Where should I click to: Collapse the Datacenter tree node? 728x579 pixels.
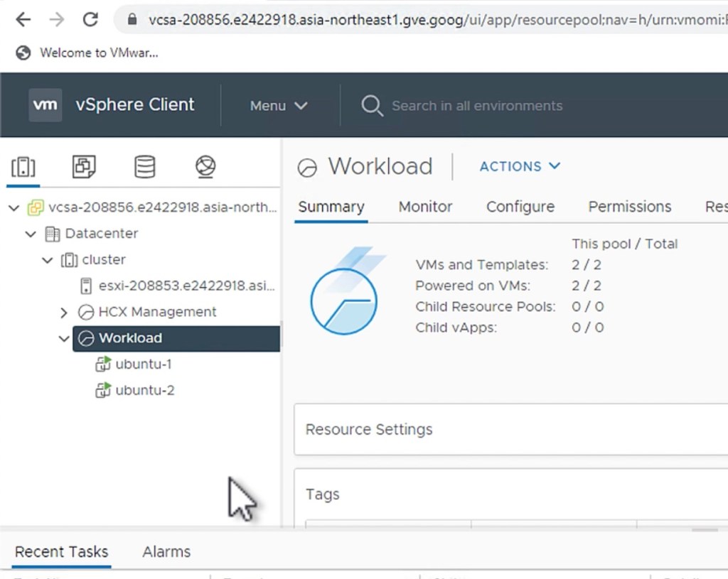[x=30, y=234]
